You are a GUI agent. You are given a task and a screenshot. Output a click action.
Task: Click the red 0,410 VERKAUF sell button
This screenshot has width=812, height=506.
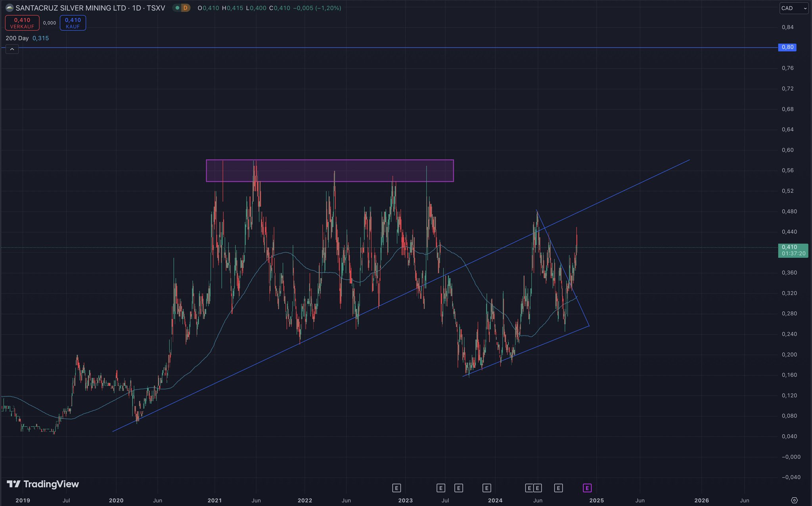click(22, 23)
